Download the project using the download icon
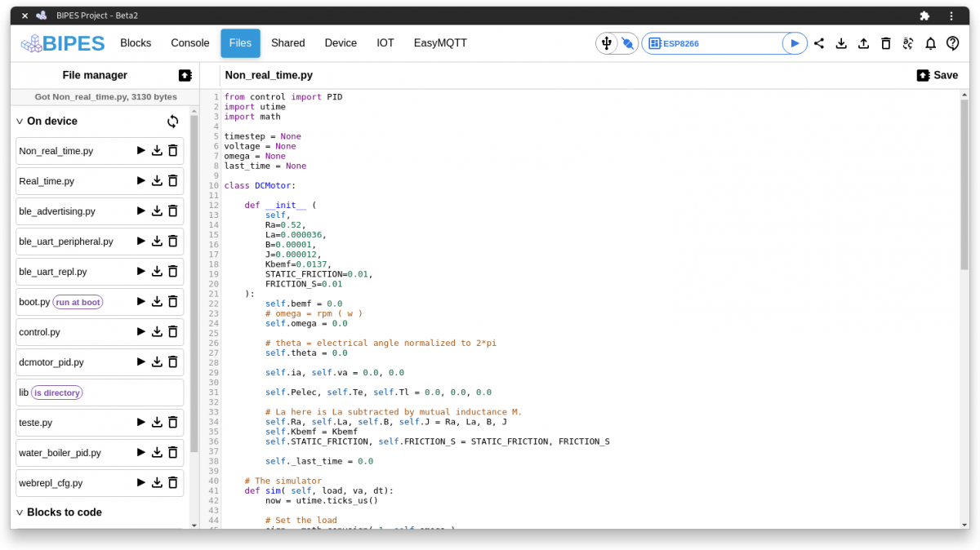 point(841,43)
